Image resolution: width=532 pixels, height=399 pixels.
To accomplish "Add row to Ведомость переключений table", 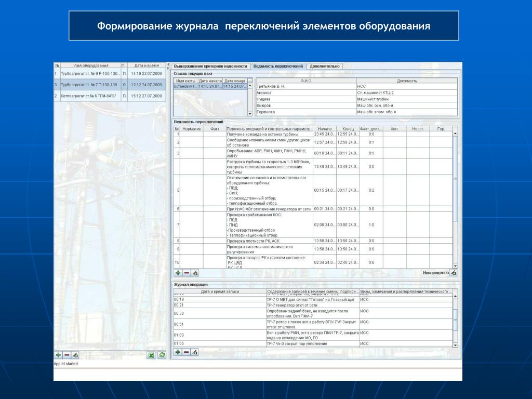I will pyautogui.click(x=178, y=272).
